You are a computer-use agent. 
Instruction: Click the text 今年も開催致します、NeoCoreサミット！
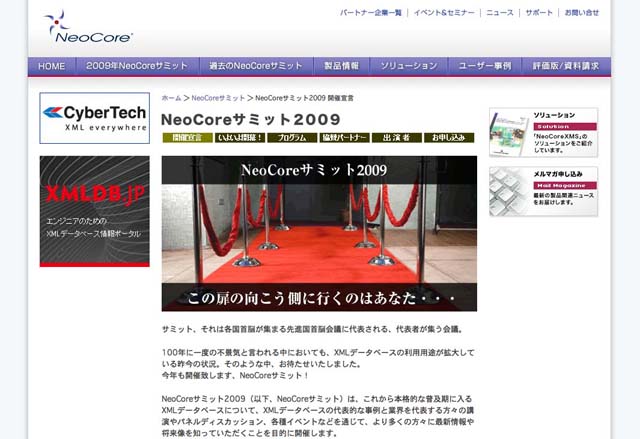pos(235,375)
